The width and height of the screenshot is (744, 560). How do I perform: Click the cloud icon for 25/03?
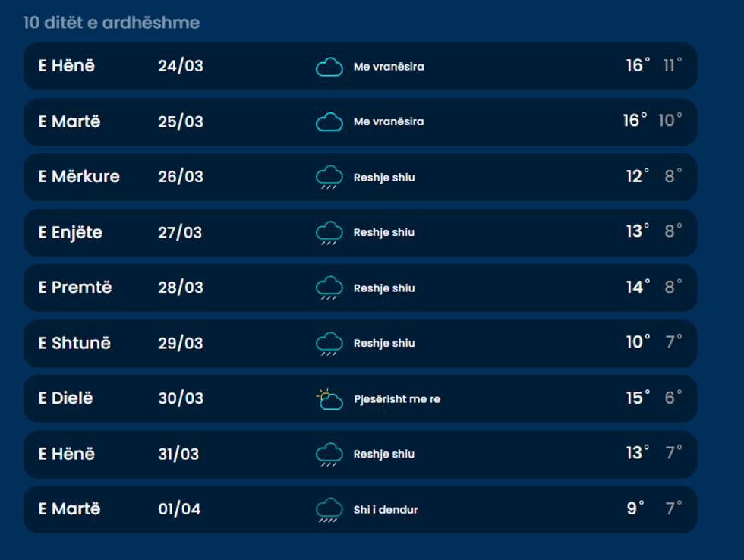click(x=329, y=121)
